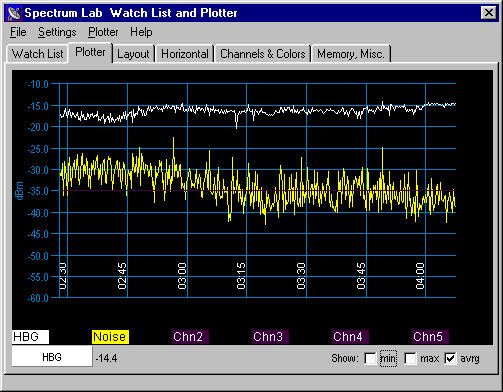
Task: Open the File menu
Action: (x=18, y=32)
